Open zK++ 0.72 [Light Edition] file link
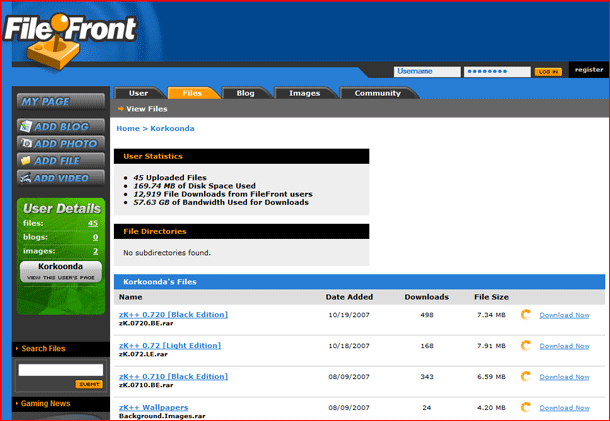The width and height of the screenshot is (610, 421). click(170, 345)
